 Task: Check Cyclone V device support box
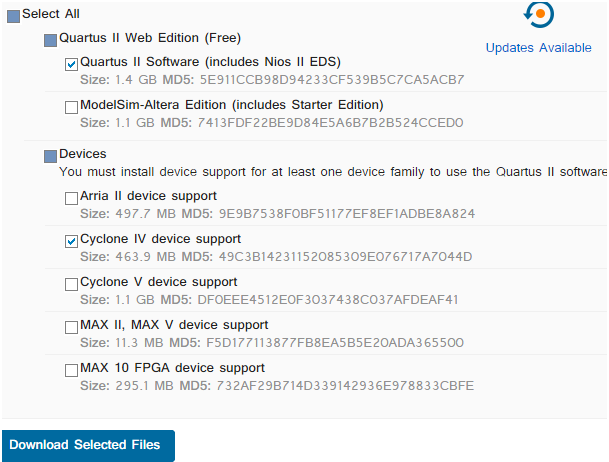point(71,284)
